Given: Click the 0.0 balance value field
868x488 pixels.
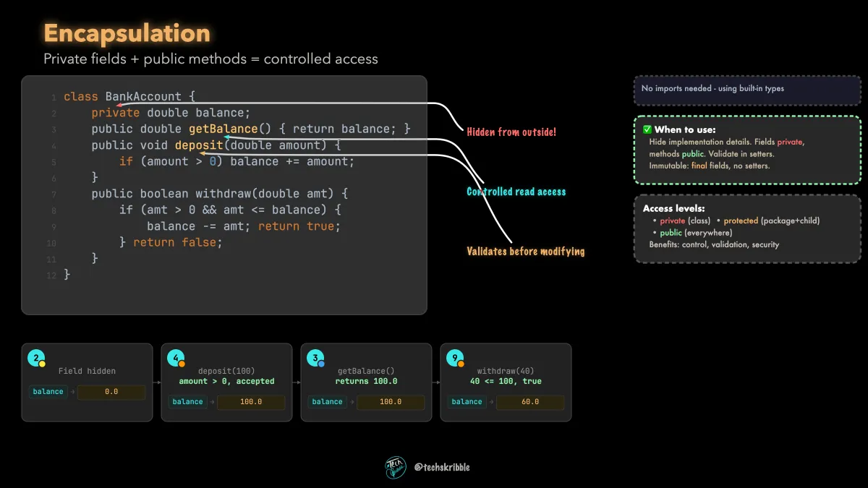Looking at the screenshot, I should pos(111,392).
